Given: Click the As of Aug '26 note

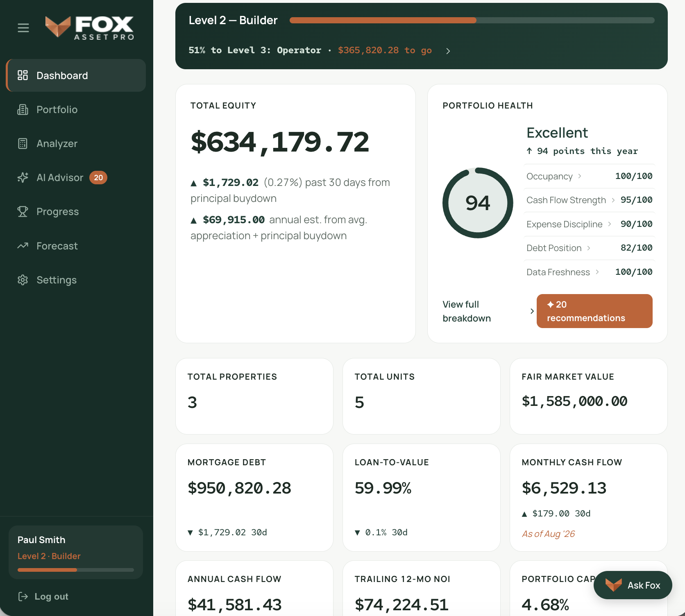Looking at the screenshot, I should [x=548, y=534].
